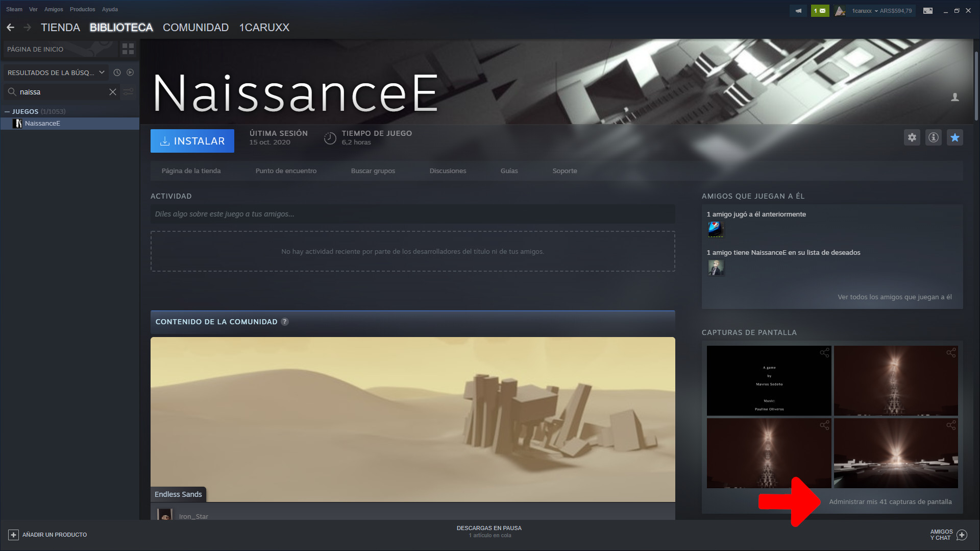Share the top-right tower screenshot

tap(951, 353)
